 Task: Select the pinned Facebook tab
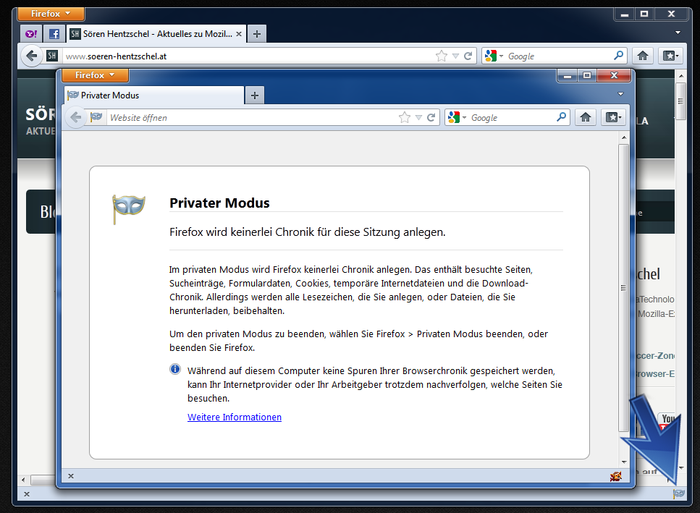[54, 34]
